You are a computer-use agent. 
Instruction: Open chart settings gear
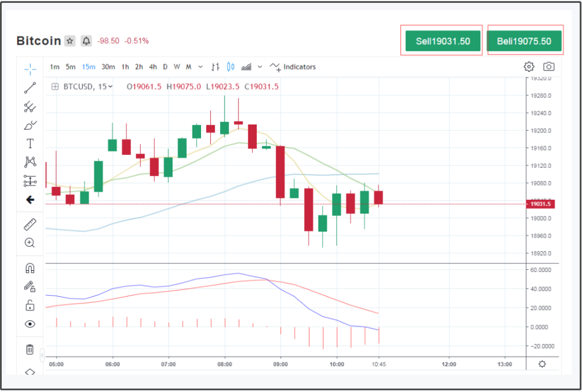529,67
